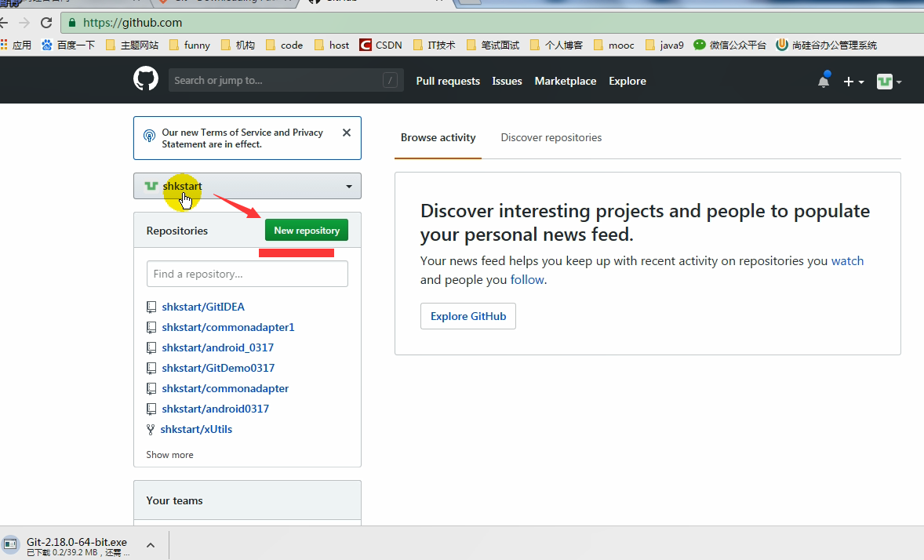Go to Pull requests
924x560 pixels.
[x=448, y=81]
